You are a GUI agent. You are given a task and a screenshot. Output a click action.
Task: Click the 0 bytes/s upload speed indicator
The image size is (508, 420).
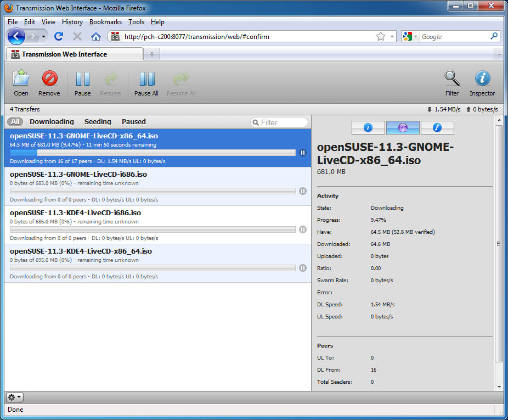(482, 109)
